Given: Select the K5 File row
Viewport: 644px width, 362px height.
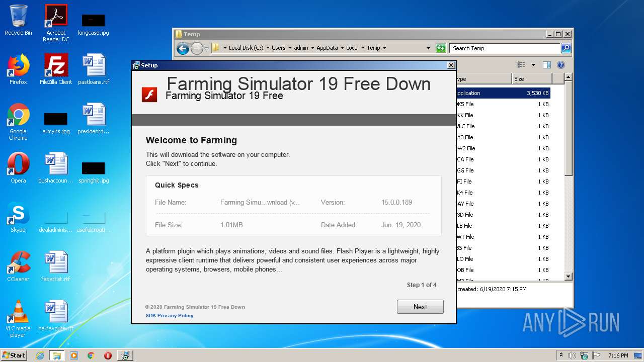Looking at the screenshot, I should (503, 104).
